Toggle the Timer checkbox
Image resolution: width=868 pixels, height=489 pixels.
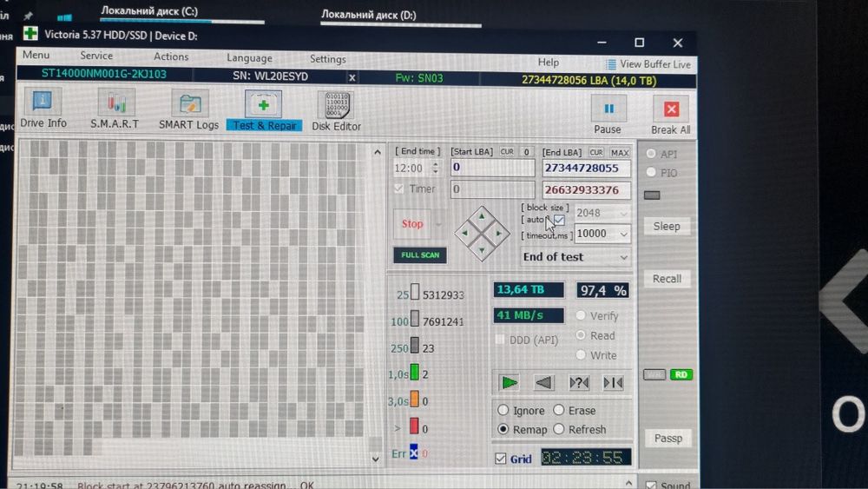(x=398, y=188)
